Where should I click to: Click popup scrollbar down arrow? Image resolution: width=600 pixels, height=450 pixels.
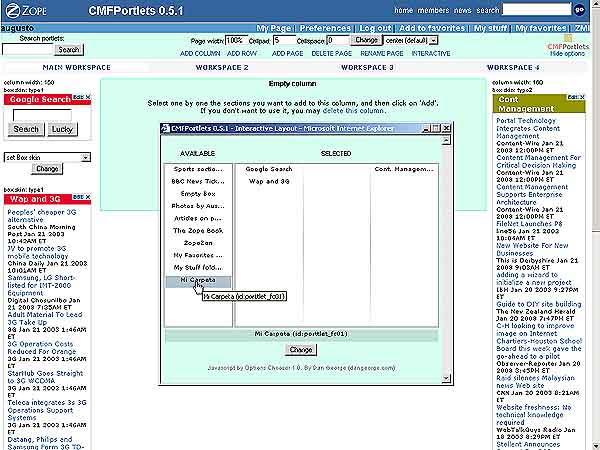pos(446,378)
